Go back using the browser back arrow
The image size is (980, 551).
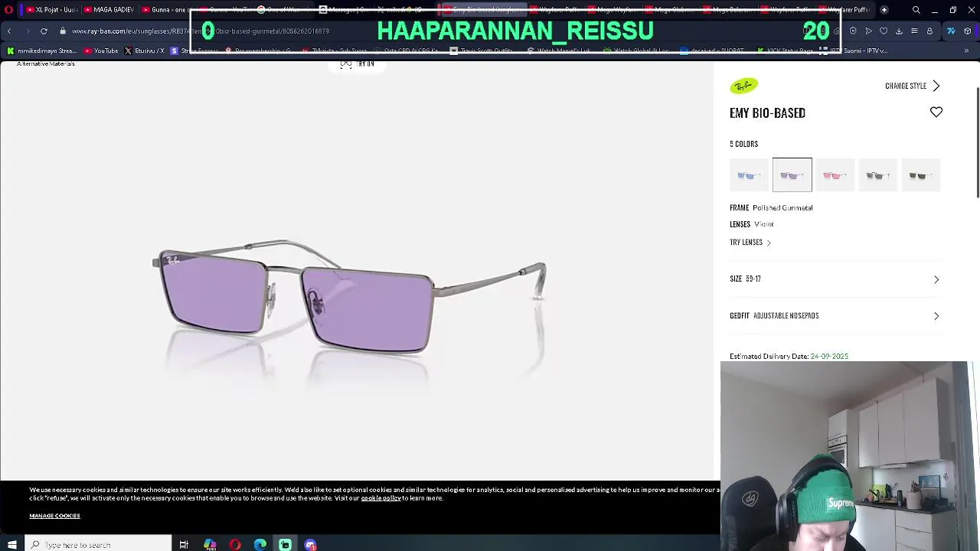coord(9,31)
